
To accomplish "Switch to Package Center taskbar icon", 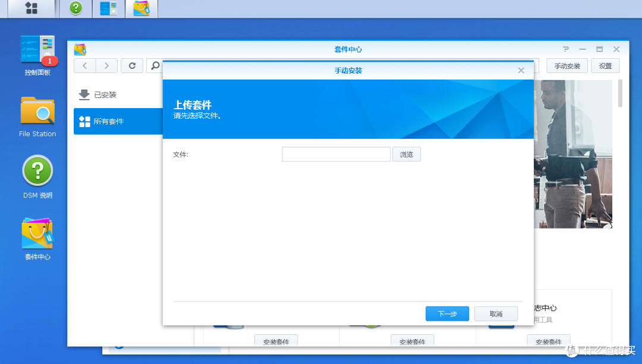I will click(141, 8).
